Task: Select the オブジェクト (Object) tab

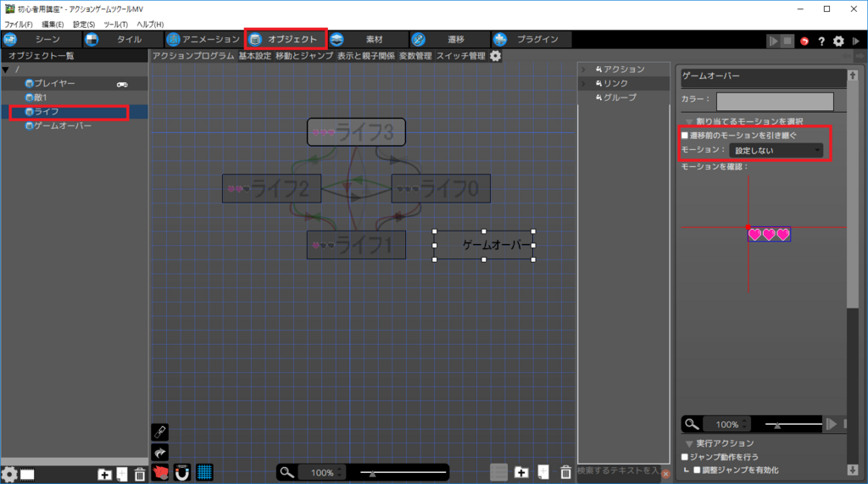Action: tap(286, 39)
